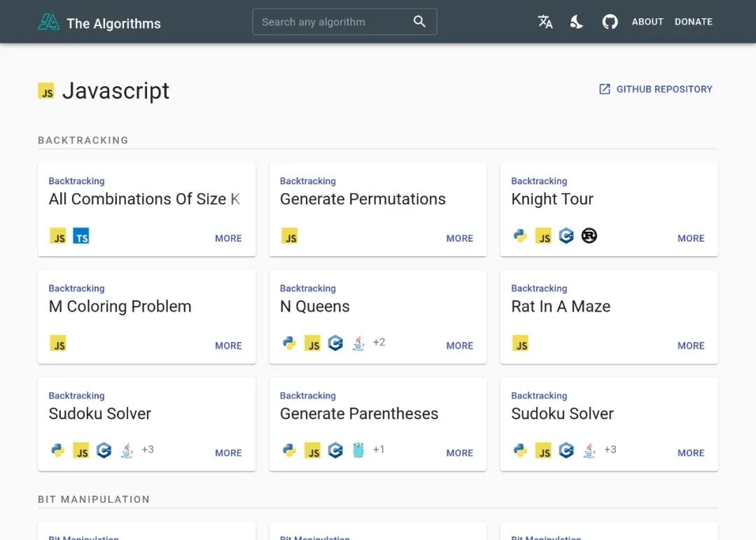Click The Algorithms logo icon

point(49,22)
